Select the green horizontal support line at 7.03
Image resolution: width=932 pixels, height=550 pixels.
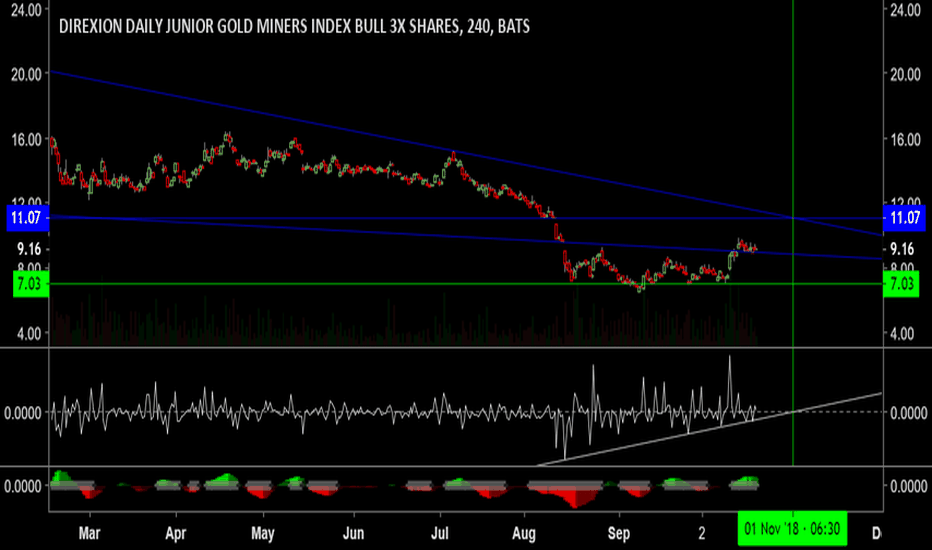click(x=466, y=284)
